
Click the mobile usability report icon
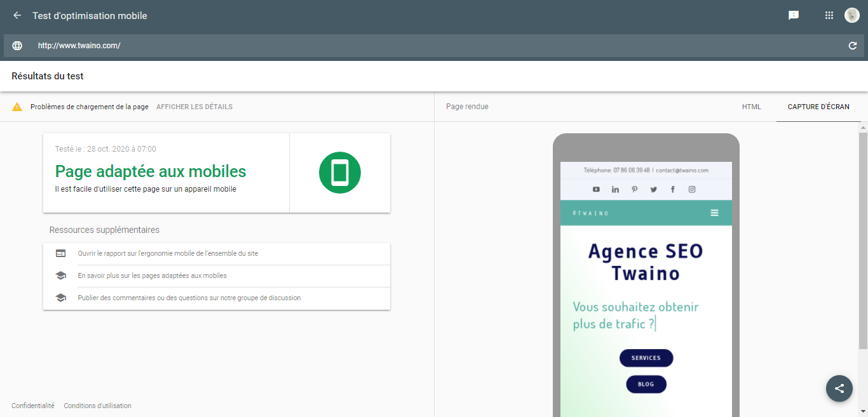pyautogui.click(x=61, y=253)
